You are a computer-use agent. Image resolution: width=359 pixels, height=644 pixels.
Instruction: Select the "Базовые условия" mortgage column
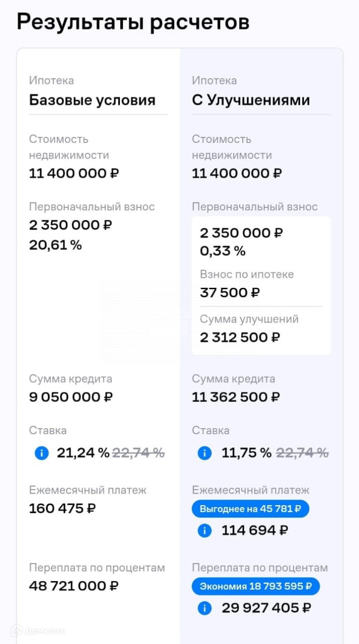92,100
